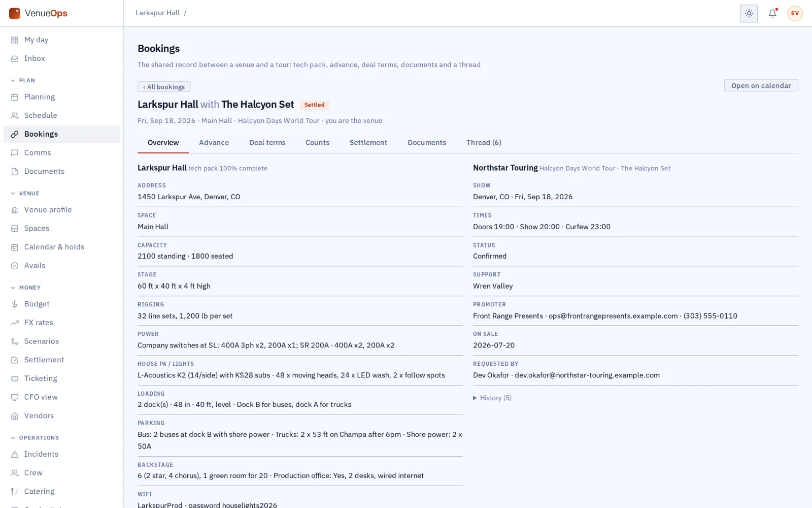Image resolution: width=812 pixels, height=508 pixels.
Task: Click the Larkspur Hall breadcrumb link
Action: (x=157, y=13)
